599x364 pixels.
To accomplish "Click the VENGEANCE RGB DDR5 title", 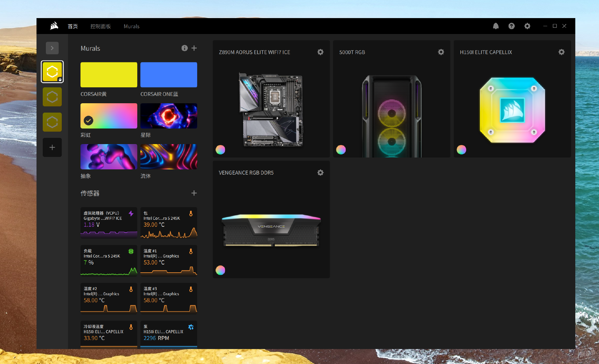I will point(246,172).
